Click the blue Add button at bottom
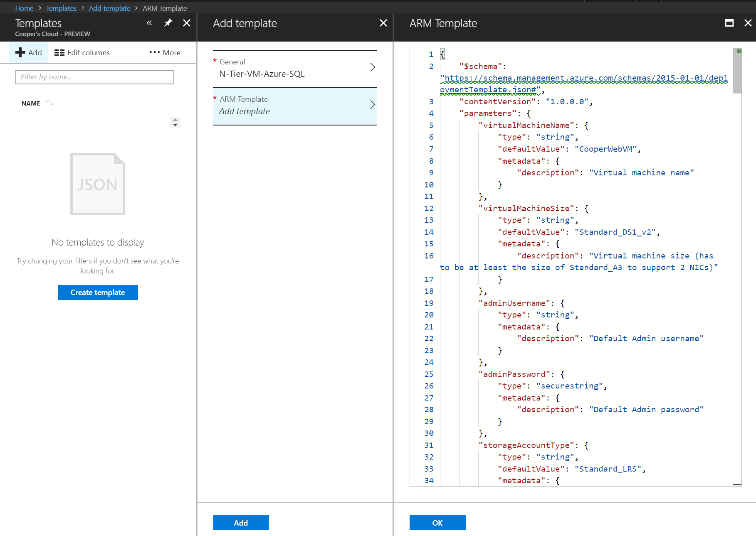Image resolution: width=756 pixels, height=536 pixels. click(241, 523)
